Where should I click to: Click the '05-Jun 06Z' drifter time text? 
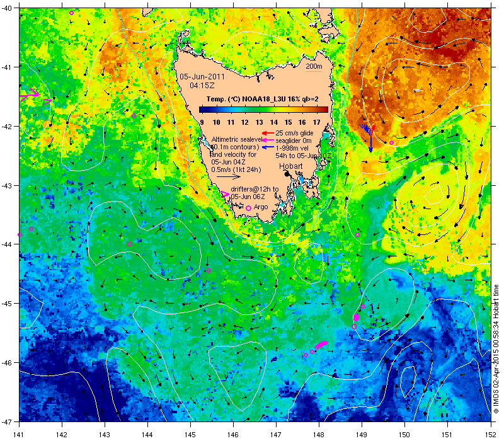click(x=248, y=197)
